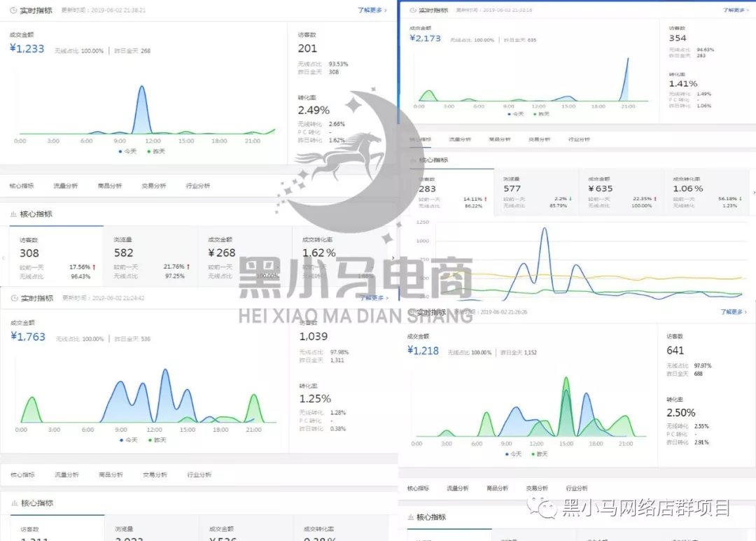Click the 访客数 value 201
Viewport: 756px width, 541px height.
coord(307,48)
